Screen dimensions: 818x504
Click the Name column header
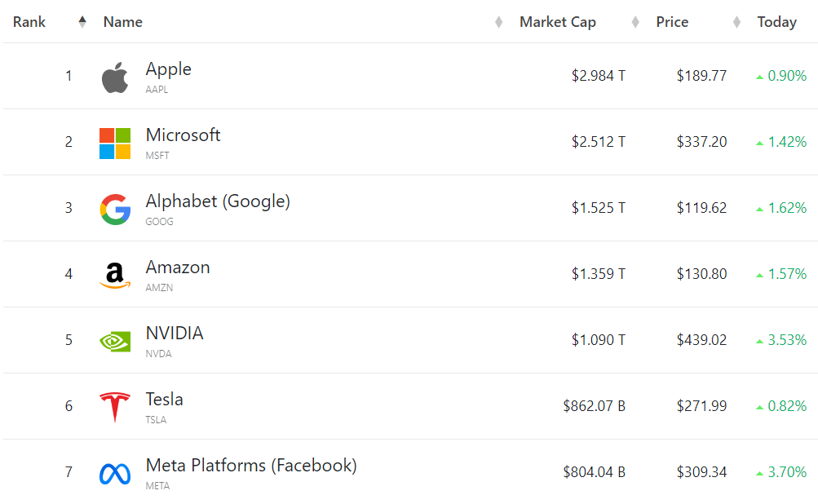(x=123, y=22)
